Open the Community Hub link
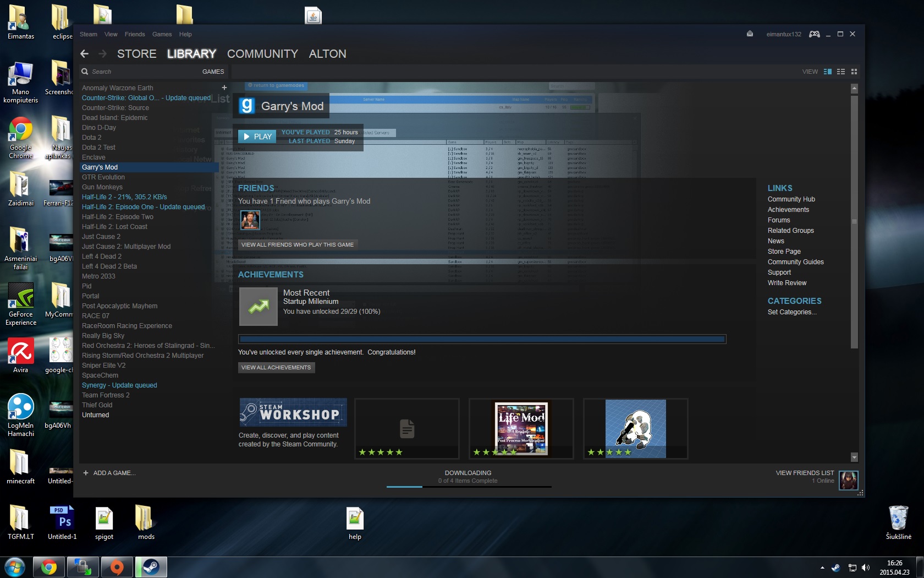 click(x=791, y=199)
